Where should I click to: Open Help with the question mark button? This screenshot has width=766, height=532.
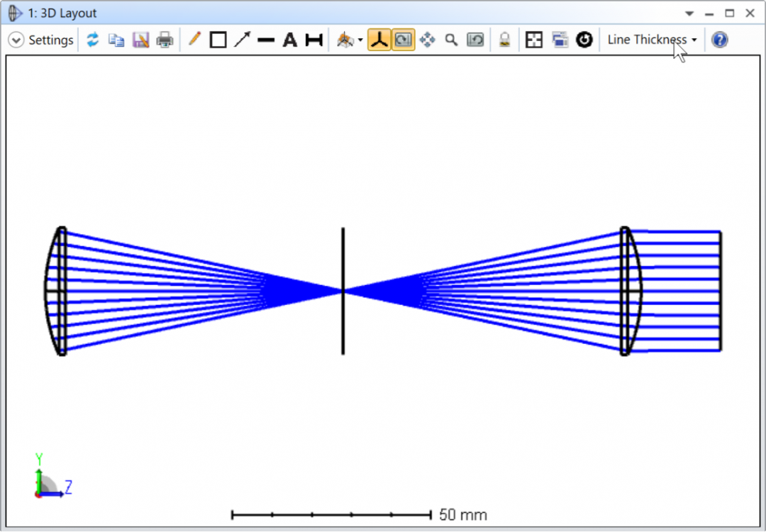pos(719,40)
